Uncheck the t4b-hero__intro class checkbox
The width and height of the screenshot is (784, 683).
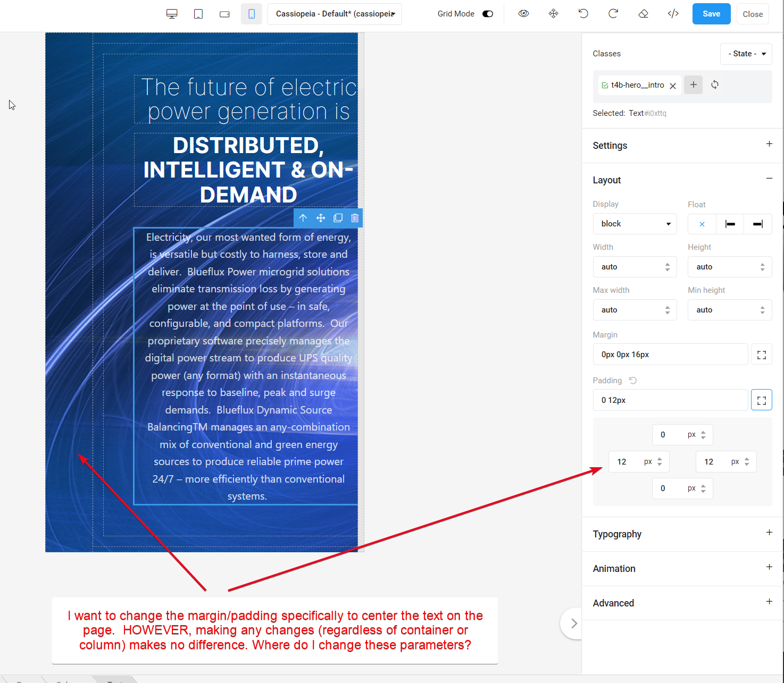605,85
